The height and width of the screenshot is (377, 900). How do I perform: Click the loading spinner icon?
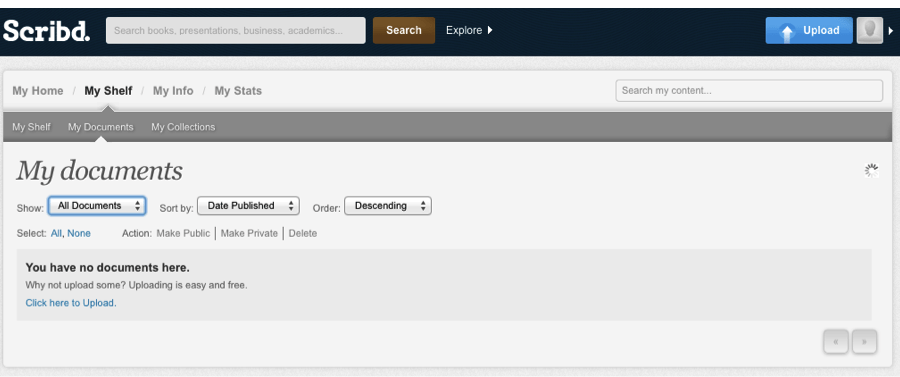[871, 170]
